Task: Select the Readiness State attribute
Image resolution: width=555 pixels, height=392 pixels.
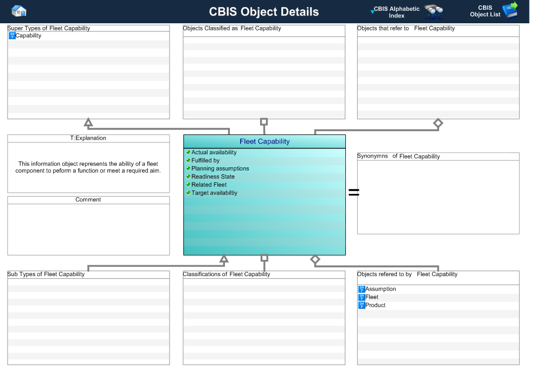Action: point(212,177)
